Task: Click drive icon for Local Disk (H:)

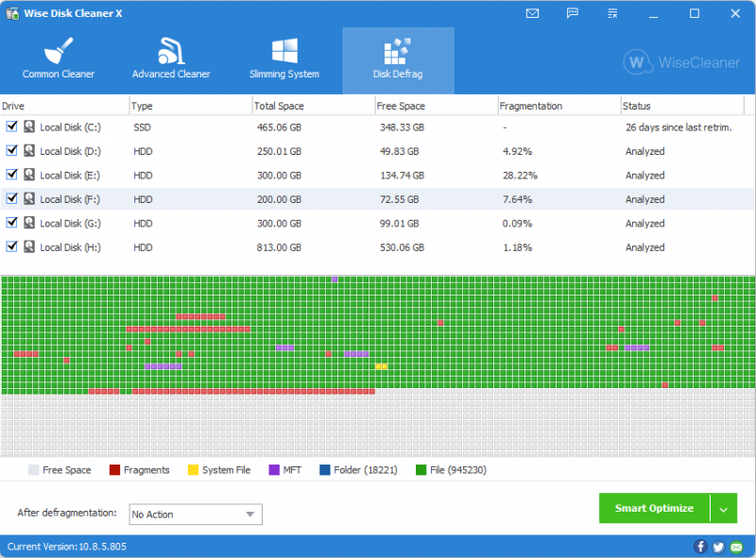Action: [x=29, y=246]
